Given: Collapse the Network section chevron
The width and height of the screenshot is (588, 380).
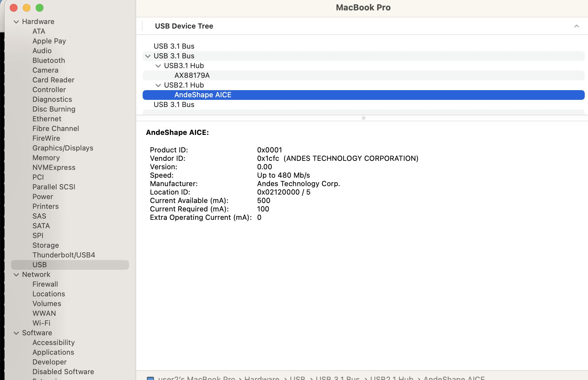Looking at the screenshot, I should 16,275.
